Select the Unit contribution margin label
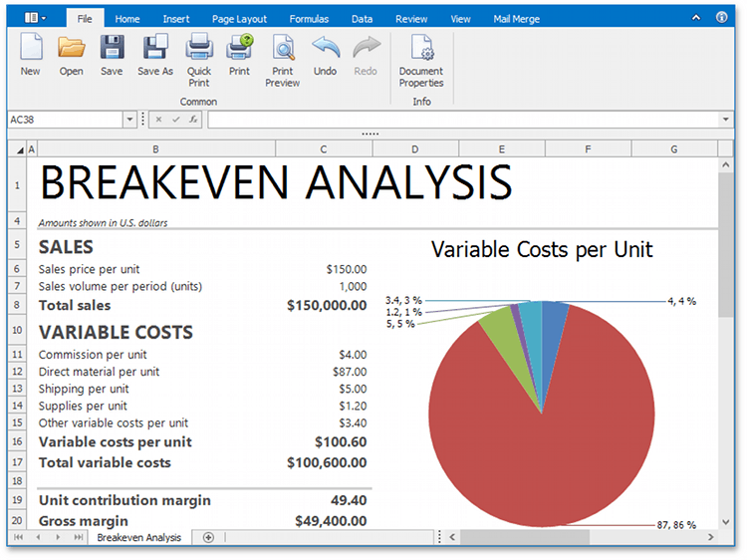Screen dimensions: 747x560 click(124, 500)
